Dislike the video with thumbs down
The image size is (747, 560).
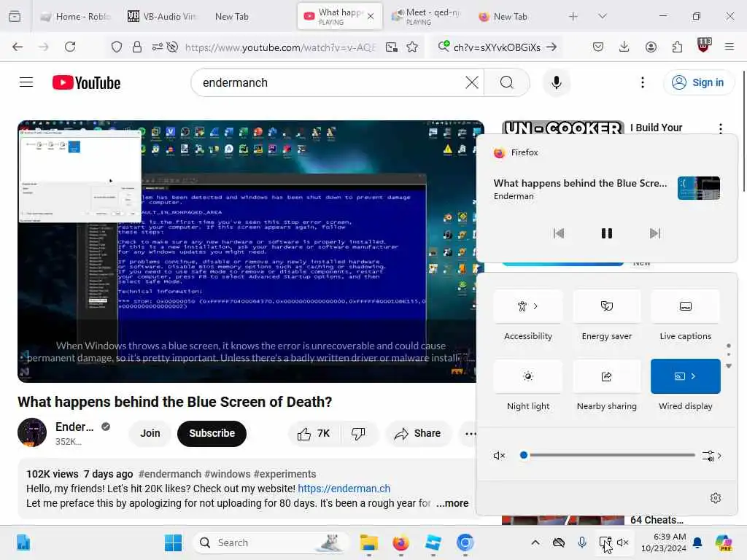pyautogui.click(x=358, y=433)
